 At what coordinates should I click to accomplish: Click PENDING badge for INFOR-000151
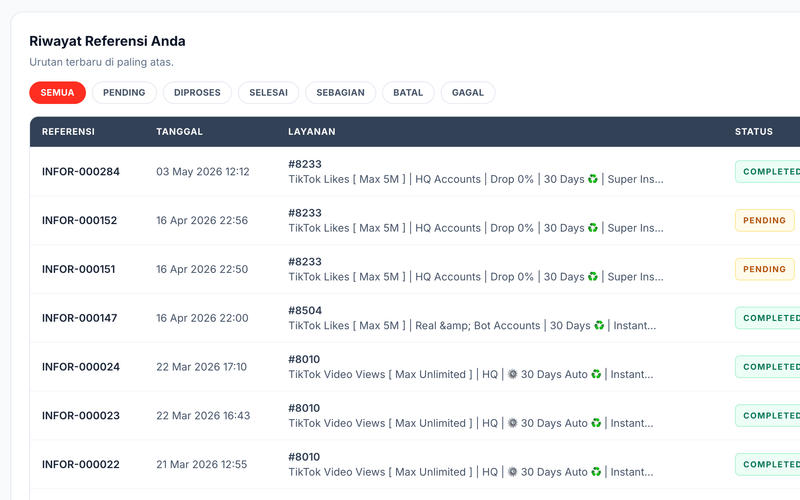pyautogui.click(x=764, y=269)
